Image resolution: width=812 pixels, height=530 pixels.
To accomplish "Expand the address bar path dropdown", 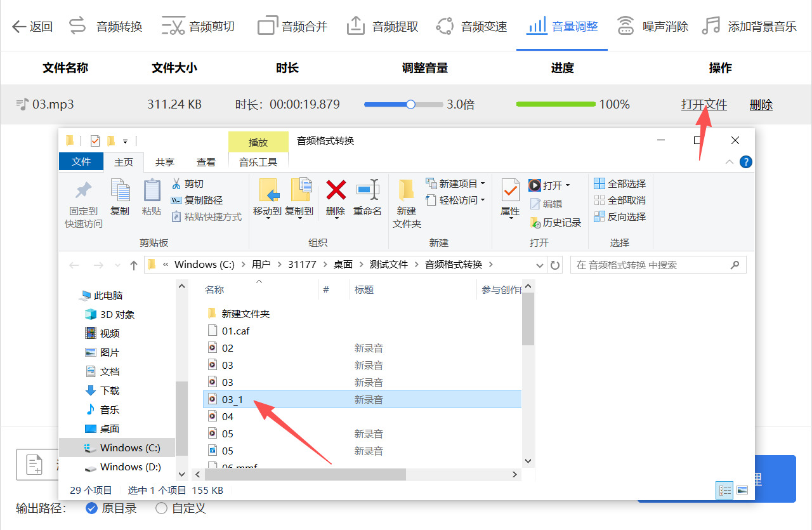I will click(x=539, y=264).
